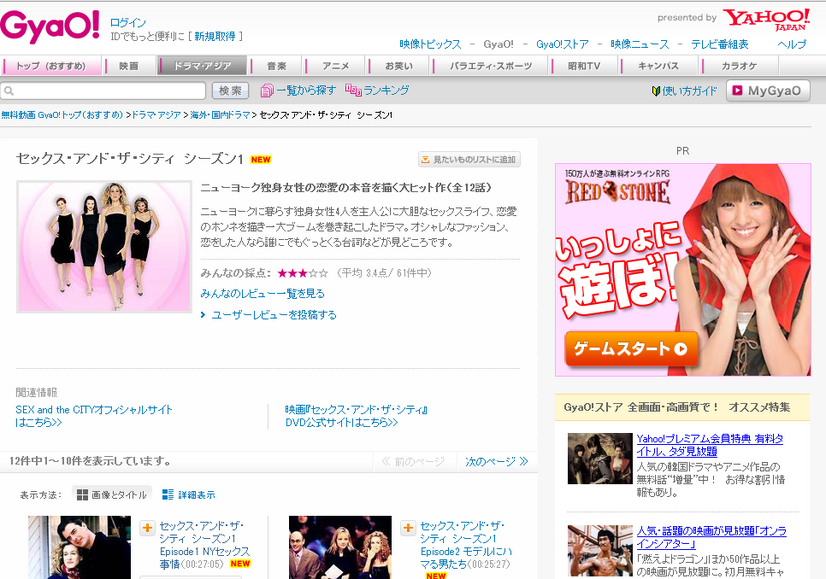
Task: Open the 昭和TV tab
Action: 584,66
